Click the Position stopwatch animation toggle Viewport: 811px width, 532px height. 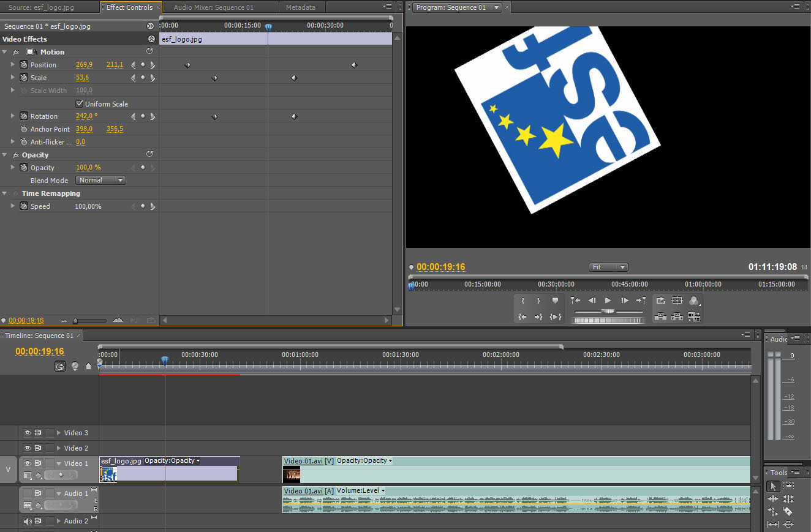point(24,64)
